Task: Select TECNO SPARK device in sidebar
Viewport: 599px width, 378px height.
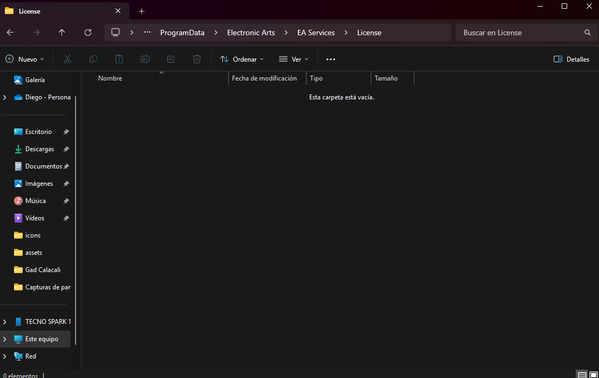Action: click(x=42, y=322)
